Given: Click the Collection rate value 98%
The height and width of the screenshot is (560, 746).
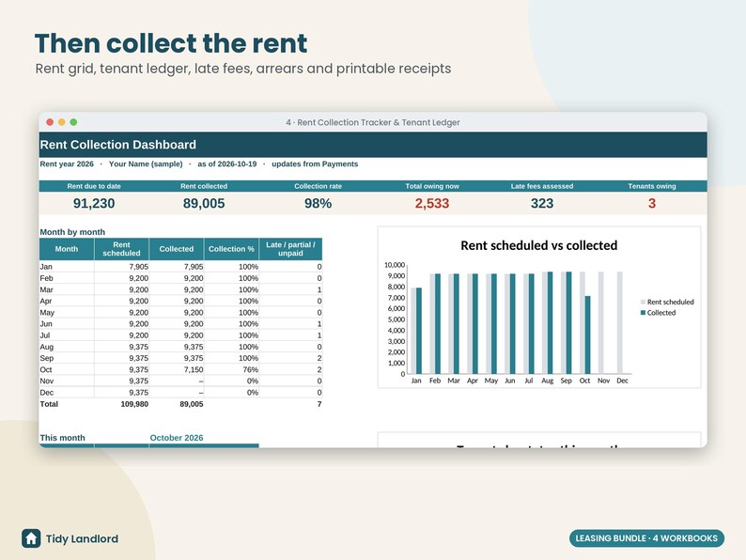Looking at the screenshot, I should click(x=318, y=204).
